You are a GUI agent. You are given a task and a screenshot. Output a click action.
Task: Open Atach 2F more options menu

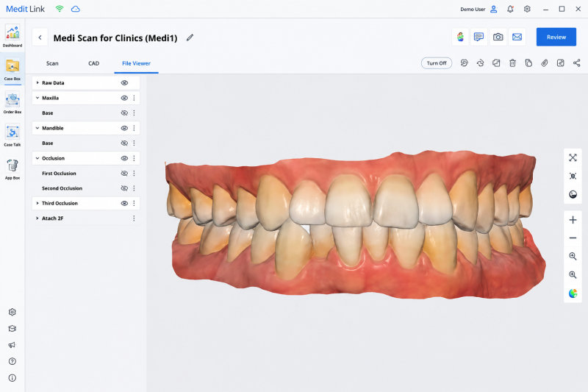pyautogui.click(x=134, y=218)
